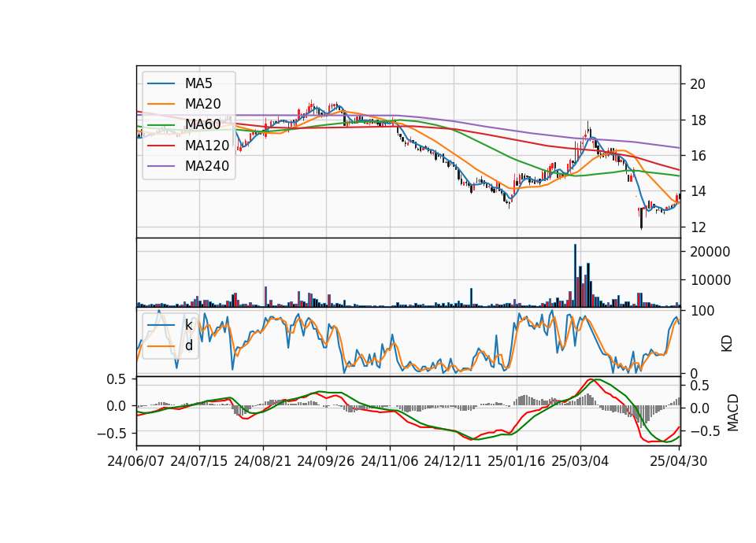Click the 25/03/04 date axis label
756x543 pixels.
(580, 461)
